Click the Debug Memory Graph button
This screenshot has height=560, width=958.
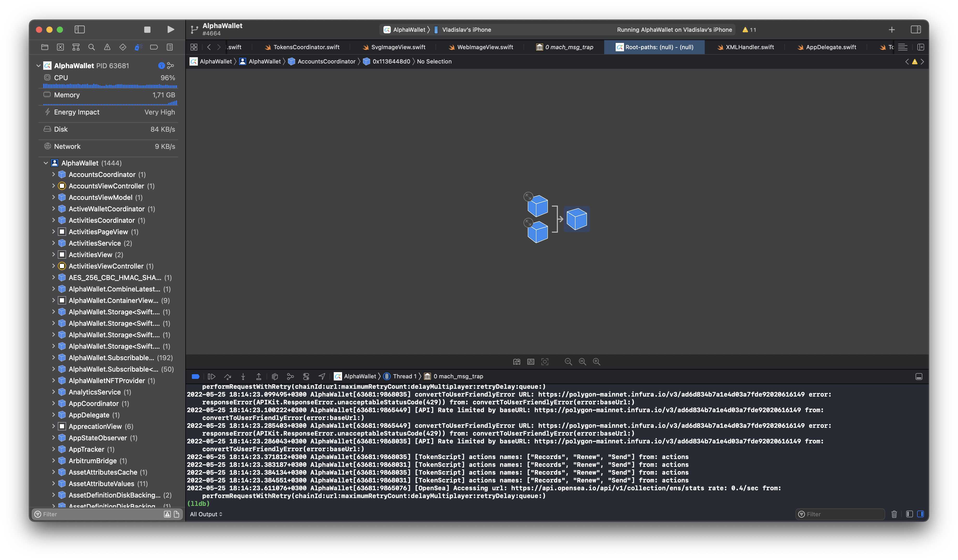point(291,377)
